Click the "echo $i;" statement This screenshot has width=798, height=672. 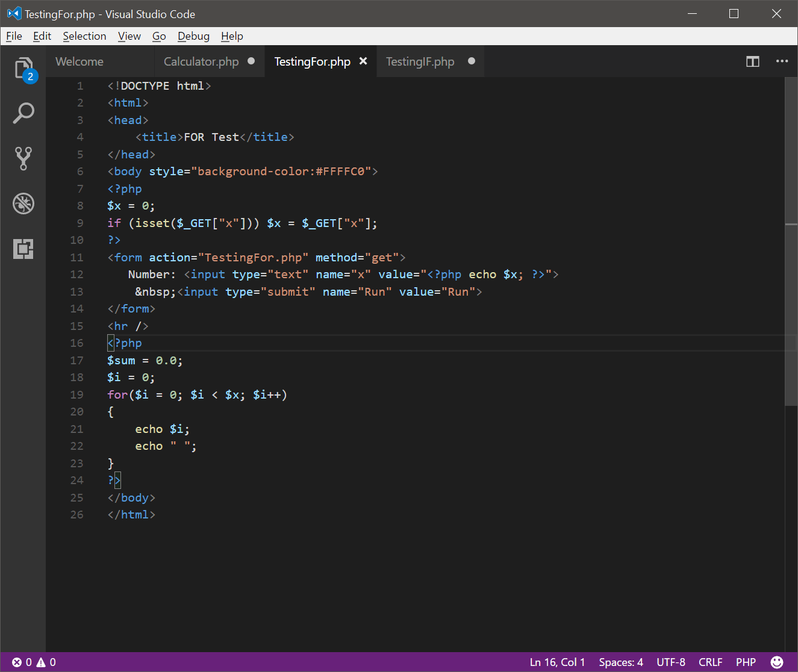pyautogui.click(x=163, y=429)
